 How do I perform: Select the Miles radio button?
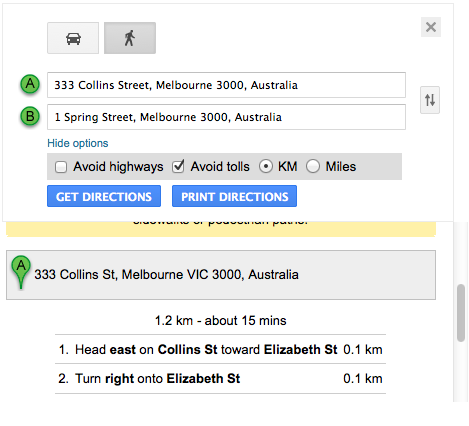point(313,166)
